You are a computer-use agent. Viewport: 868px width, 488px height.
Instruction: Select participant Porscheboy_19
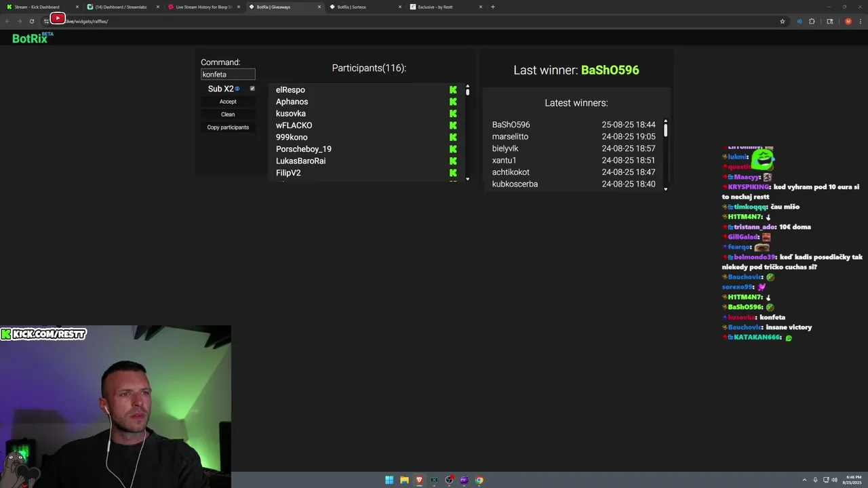[x=303, y=149]
